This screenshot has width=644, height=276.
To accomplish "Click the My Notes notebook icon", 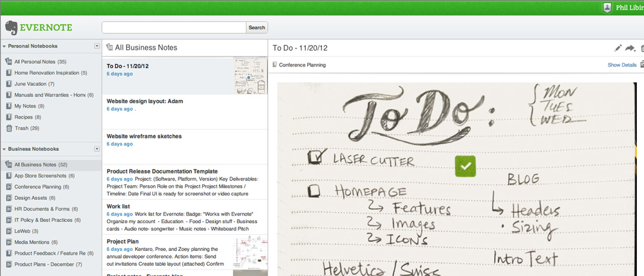I will tap(9, 106).
